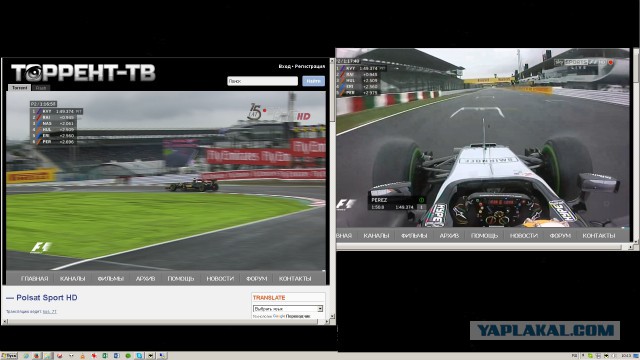Click left window vertical scrollbar up arrow
This screenshot has width=640, height=360.
(332, 61)
